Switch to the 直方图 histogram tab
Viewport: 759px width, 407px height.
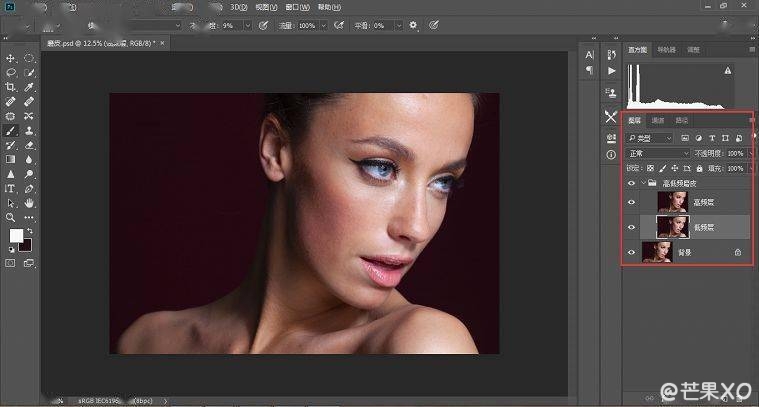638,50
